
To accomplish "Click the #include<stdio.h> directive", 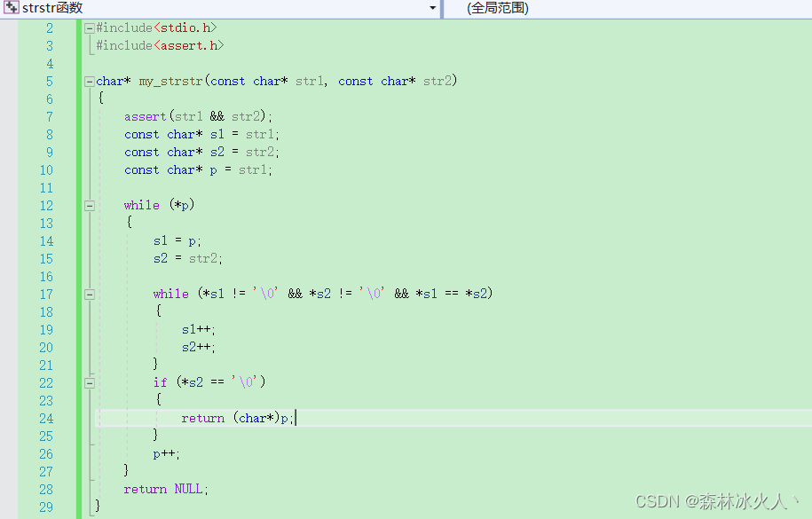I will (155, 28).
